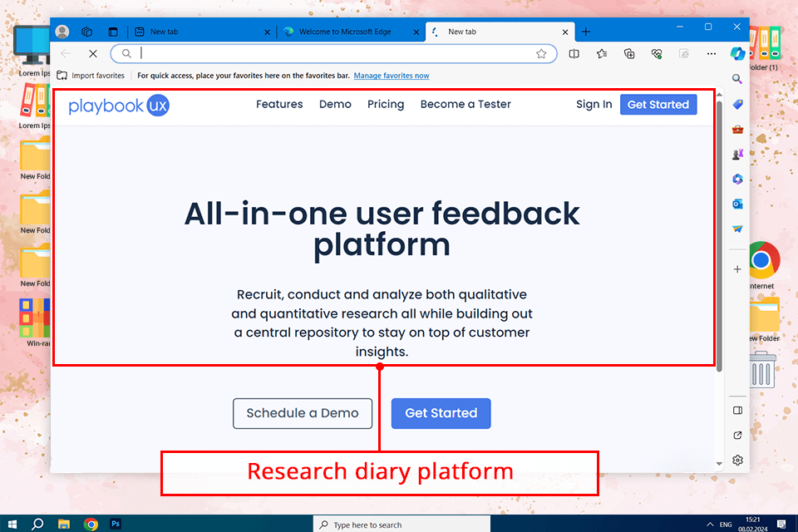Toggle the sidebar panel layout icon

click(x=737, y=411)
